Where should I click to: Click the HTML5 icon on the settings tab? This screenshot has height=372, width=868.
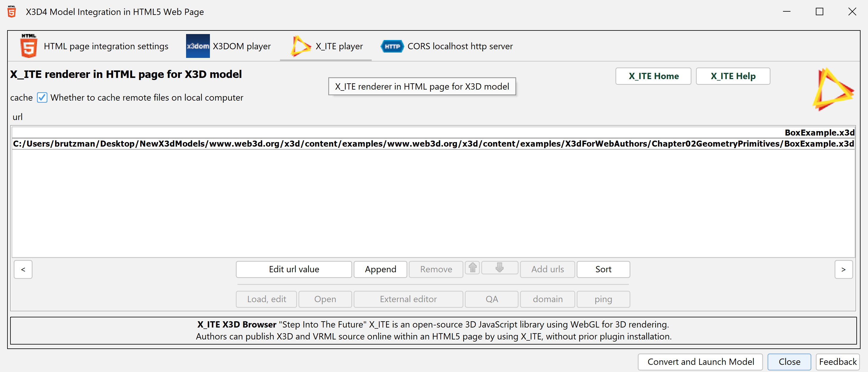pos(29,46)
